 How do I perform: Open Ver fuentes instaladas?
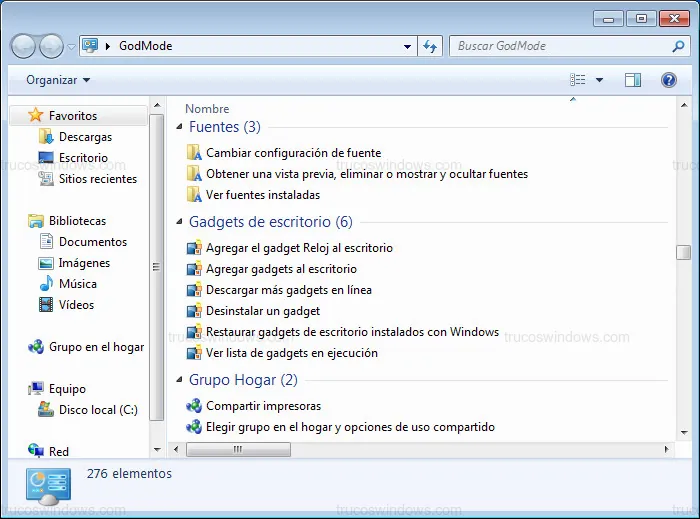262,195
